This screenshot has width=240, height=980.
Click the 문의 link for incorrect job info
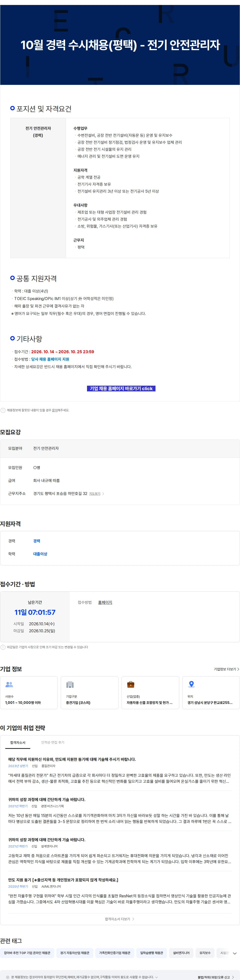[54, 410]
